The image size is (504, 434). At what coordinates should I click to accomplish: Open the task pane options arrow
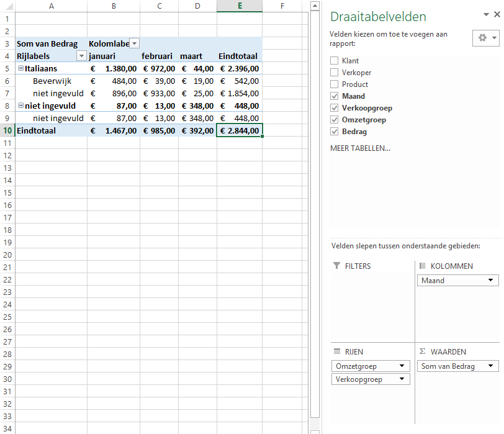tap(486, 14)
